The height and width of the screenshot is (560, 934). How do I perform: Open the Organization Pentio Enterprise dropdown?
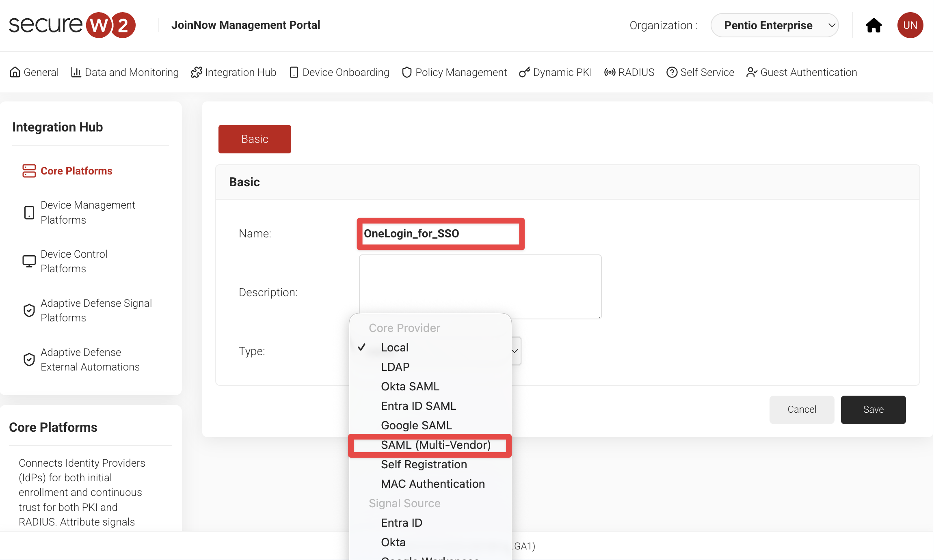tap(774, 25)
